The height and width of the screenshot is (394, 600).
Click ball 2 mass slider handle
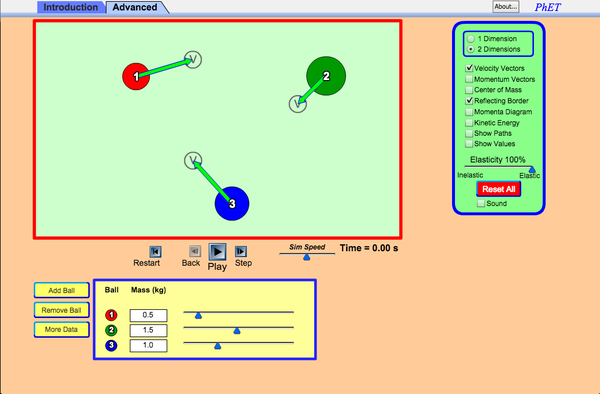[x=237, y=331]
